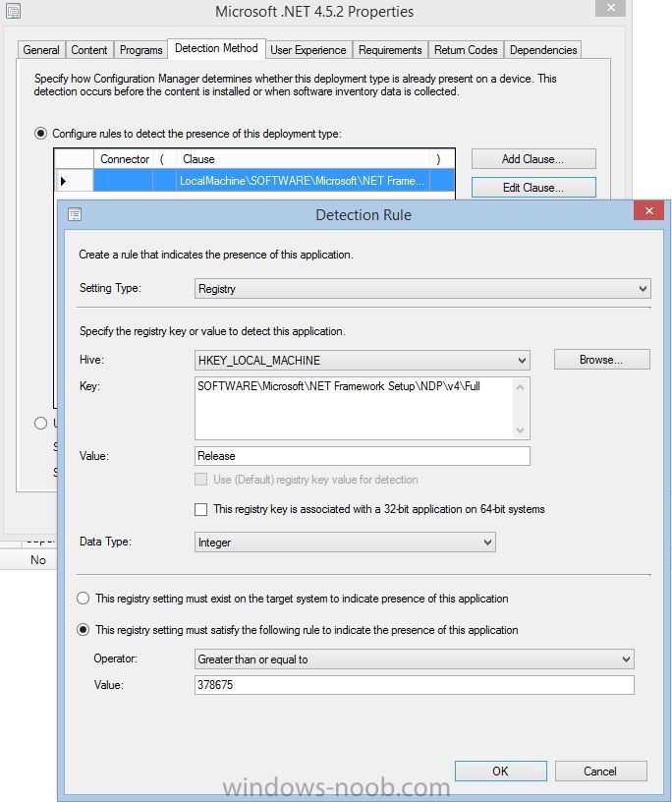Toggle Use (Default) registry key value checkbox
The width and height of the screenshot is (672, 802).
click(201, 480)
